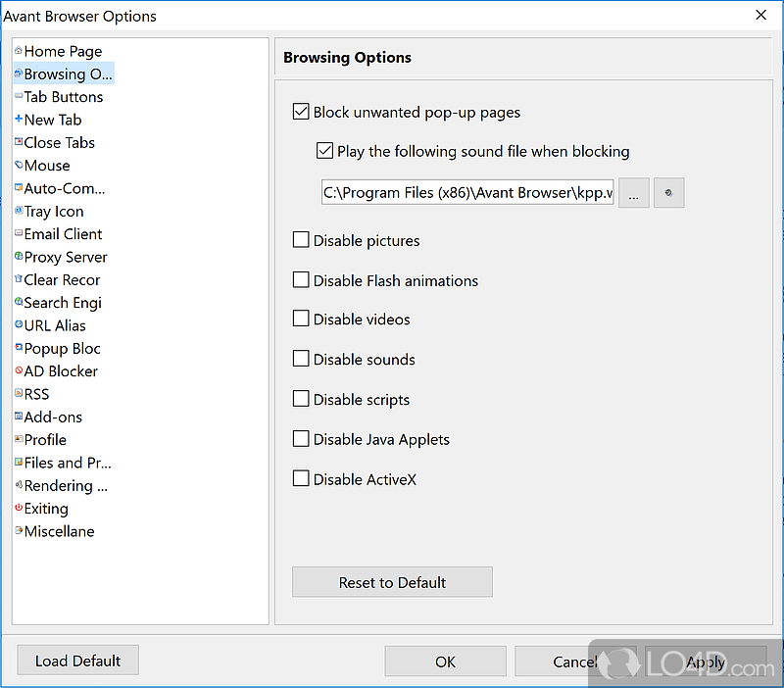Click the sound file path field
784x688 pixels.
click(467, 192)
